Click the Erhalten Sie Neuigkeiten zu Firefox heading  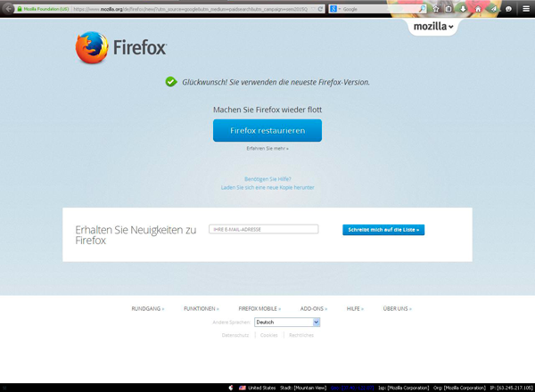[136, 235]
